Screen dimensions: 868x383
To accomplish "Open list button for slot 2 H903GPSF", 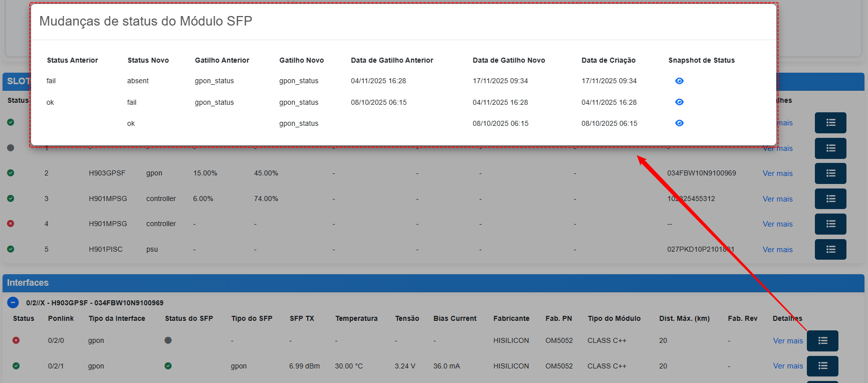I will 830,173.
